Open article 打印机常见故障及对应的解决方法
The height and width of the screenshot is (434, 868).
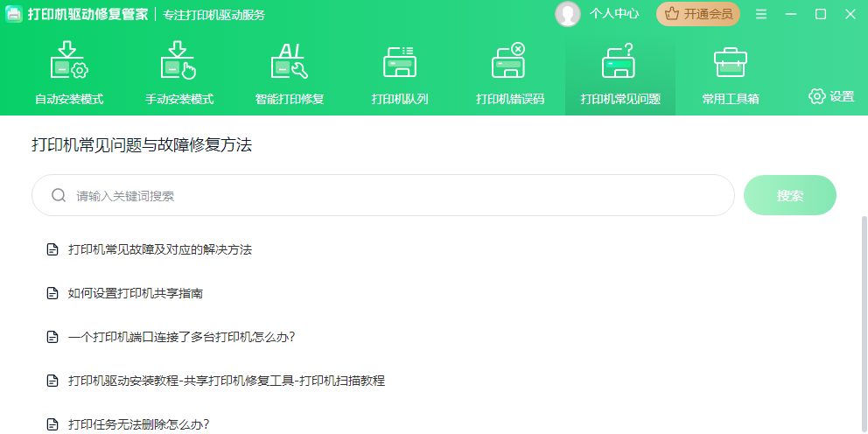click(160, 249)
